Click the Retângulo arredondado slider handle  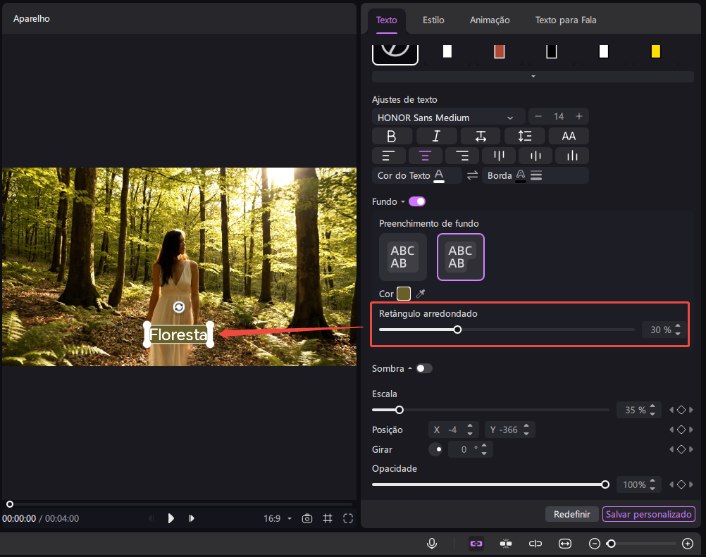coord(458,329)
